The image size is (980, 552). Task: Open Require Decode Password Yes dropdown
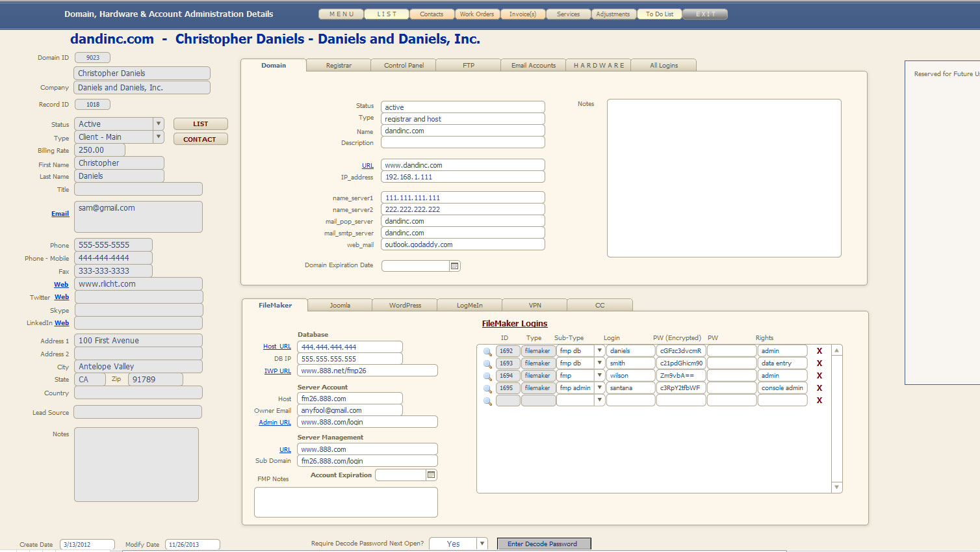pos(482,544)
